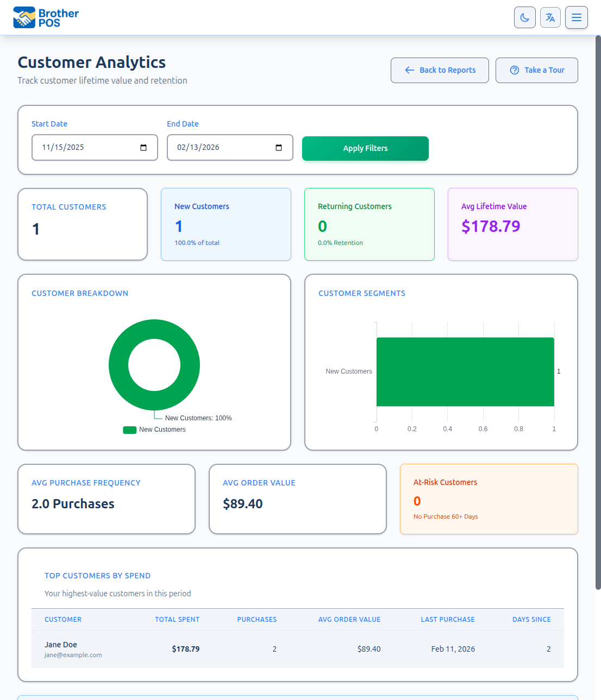Viewport: 601px width, 700px height.
Task: Click the At-Risk Customers card
Action: (x=489, y=499)
